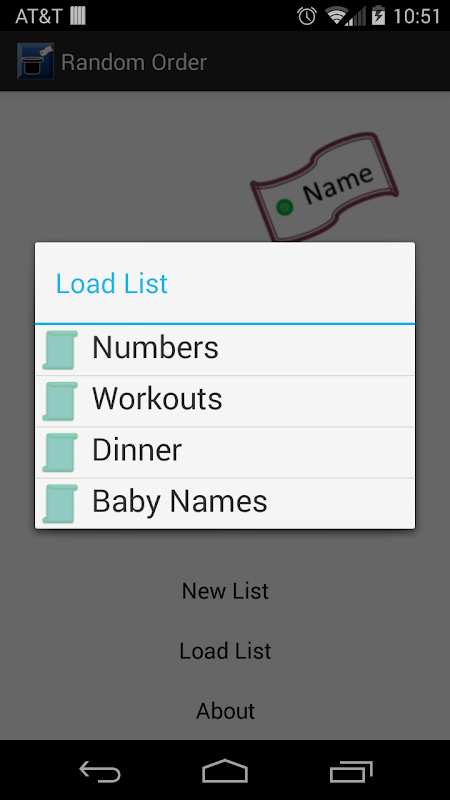Select the Dinner list entry

coord(225,453)
